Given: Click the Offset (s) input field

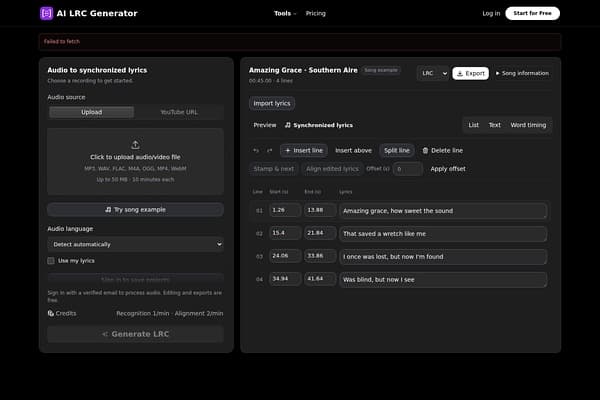Looking at the screenshot, I should 408,169.
